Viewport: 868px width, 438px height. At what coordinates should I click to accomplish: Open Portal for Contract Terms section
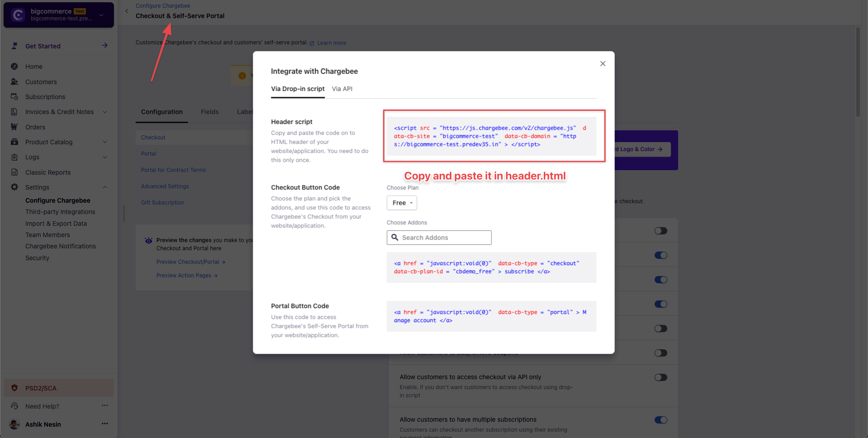(173, 170)
